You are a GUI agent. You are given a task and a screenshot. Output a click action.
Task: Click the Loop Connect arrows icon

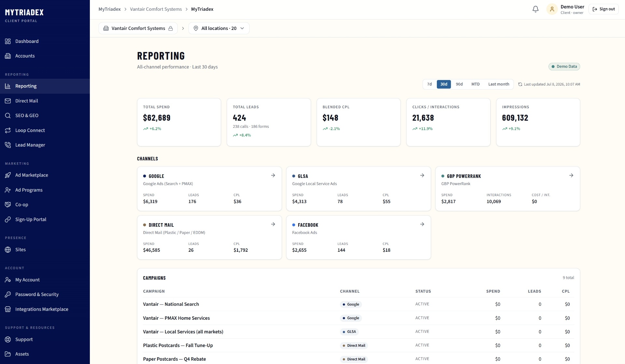coord(8,130)
